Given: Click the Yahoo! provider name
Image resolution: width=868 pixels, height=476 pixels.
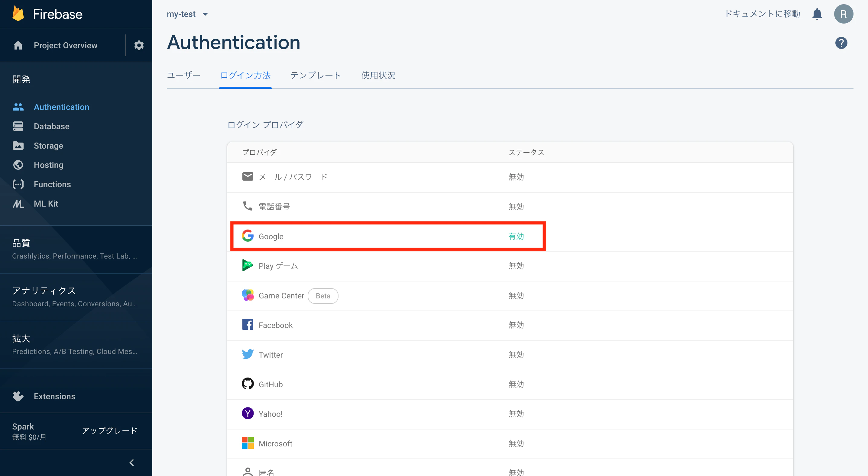Looking at the screenshot, I should point(270,414).
